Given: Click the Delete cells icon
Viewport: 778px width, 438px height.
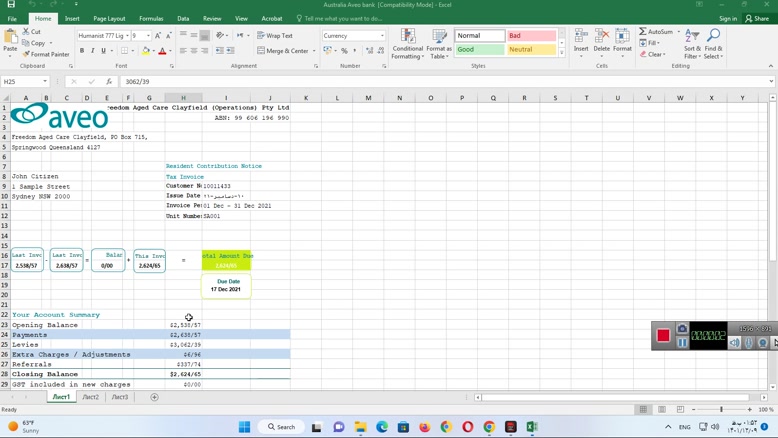Looking at the screenshot, I should [601, 42].
